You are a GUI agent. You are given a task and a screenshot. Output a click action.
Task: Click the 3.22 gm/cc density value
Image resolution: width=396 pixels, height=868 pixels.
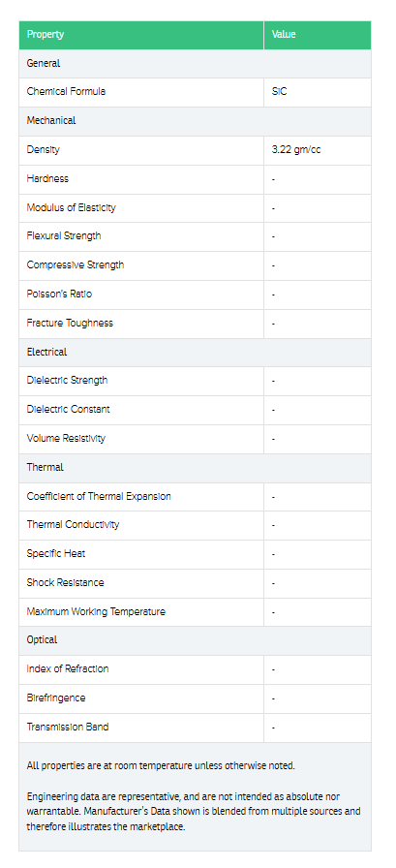point(296,149)
